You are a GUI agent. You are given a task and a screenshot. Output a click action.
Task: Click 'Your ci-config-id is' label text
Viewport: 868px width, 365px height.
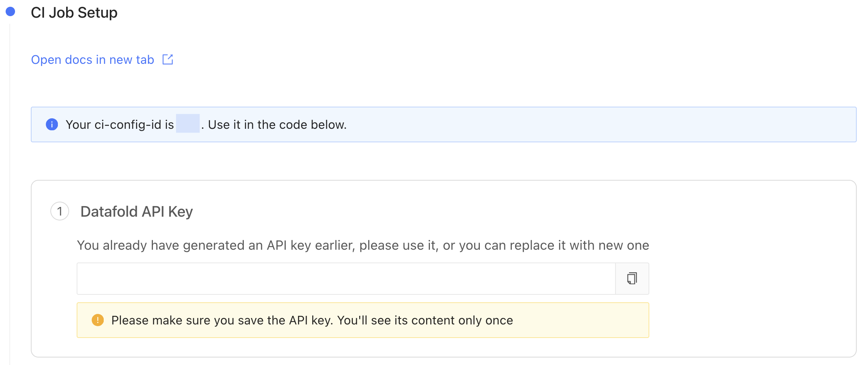click(x=120, y=125)
